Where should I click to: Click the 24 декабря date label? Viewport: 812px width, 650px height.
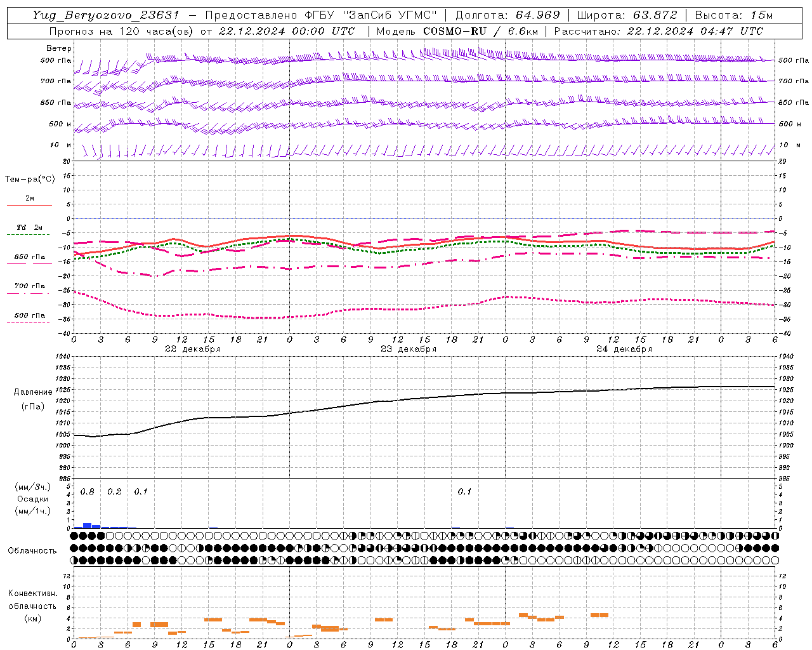coord(624,349)
